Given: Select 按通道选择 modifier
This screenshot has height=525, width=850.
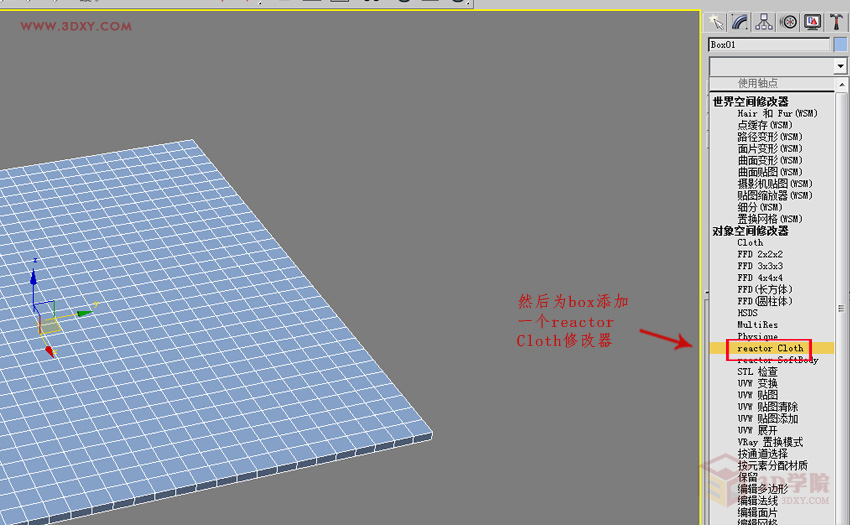Looking at the screenshot, I should [x=762, y=454].
